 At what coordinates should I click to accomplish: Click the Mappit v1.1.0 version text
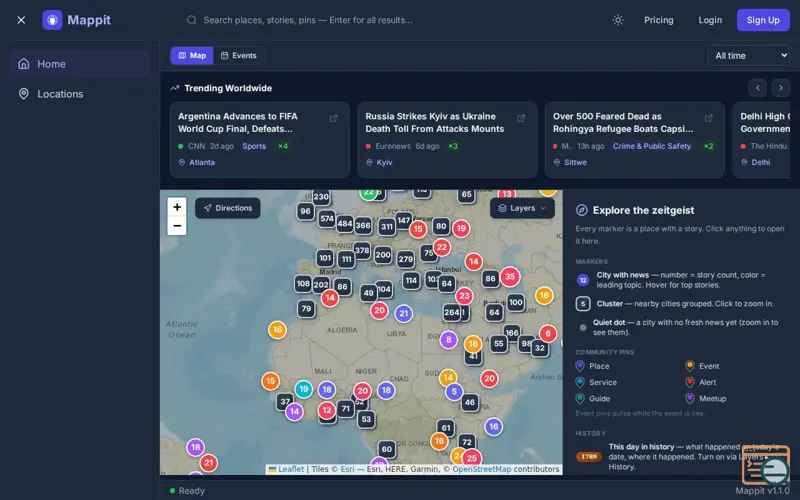[762, 491]
